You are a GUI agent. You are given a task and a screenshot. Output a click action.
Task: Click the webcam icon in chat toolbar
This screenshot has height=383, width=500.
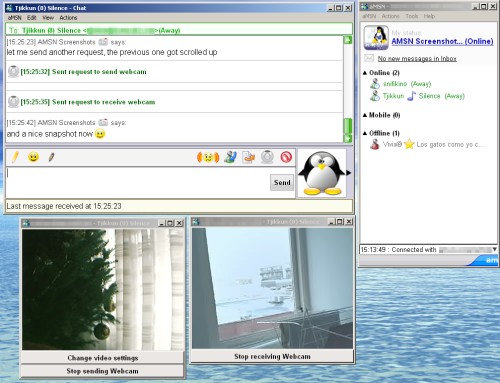(x=267, y=157)
